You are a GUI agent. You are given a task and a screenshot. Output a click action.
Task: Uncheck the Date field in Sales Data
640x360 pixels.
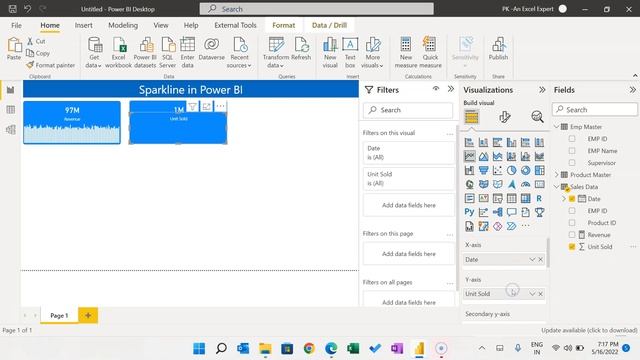[x=572, y=199]
